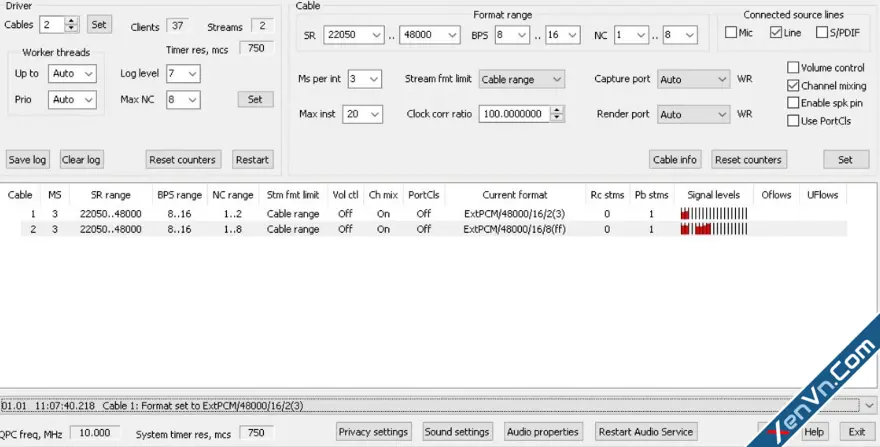Click the UFlows column header
The height and width of the screenshot is (447, 880).
[823, 195]
